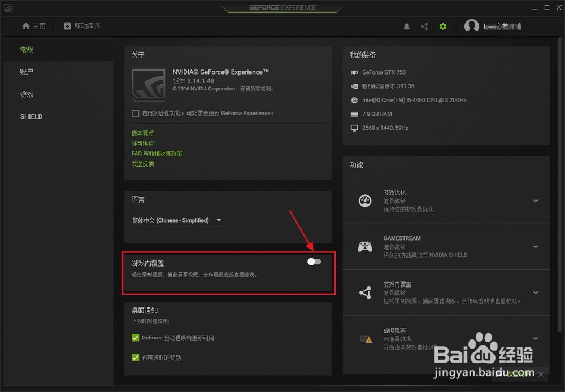Click the NVIDIA icon in title bar corner

pyautogui.click(x=7, y=8)
